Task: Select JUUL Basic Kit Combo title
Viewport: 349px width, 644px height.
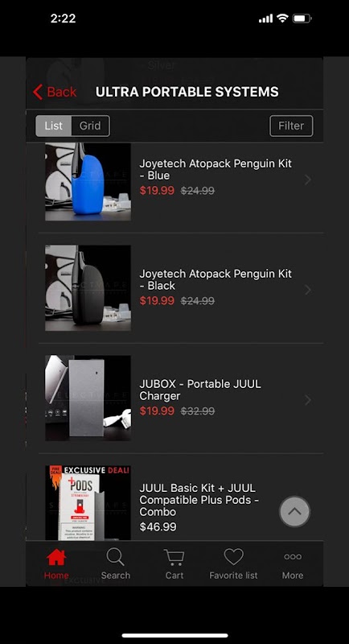Action: coord(199,500)
